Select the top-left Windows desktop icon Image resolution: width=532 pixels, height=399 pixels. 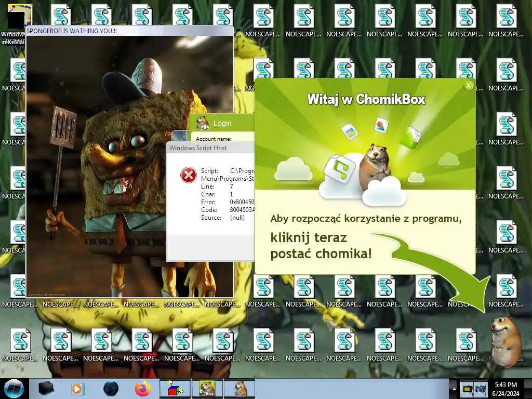point(15,24)
